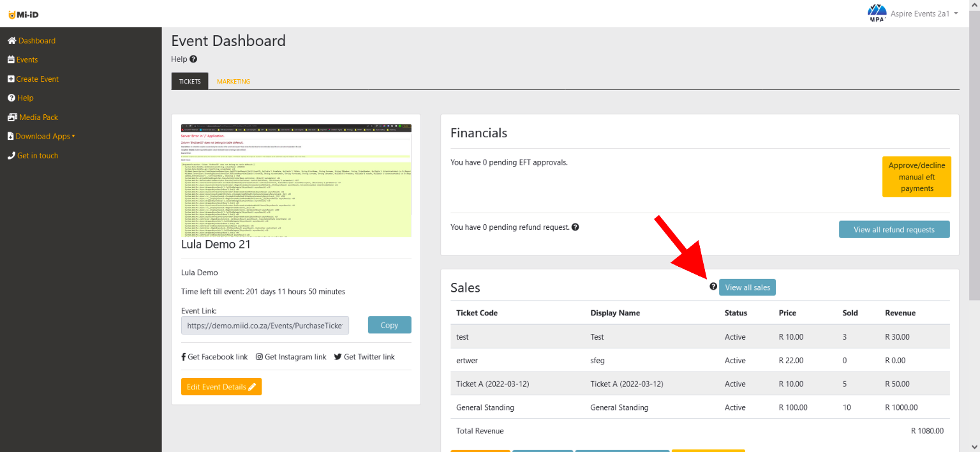Open the Media Pack link
This screenshot has height=452, width=980.
click(39, 117)
